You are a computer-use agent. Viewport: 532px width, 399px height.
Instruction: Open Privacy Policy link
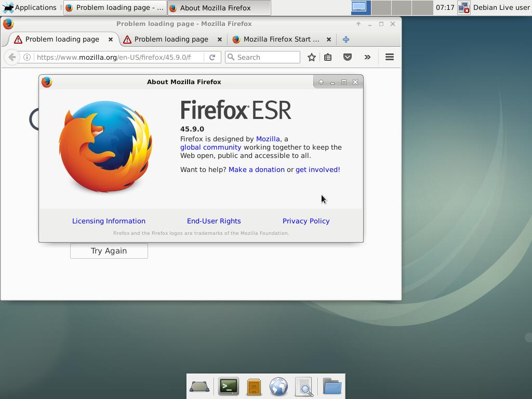[x=306, y=221]
